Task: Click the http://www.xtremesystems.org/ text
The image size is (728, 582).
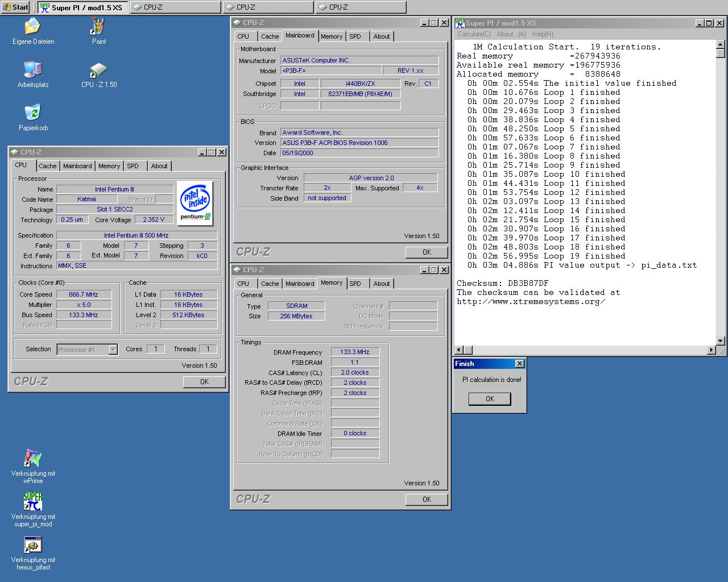Action: tap(531, 301)
